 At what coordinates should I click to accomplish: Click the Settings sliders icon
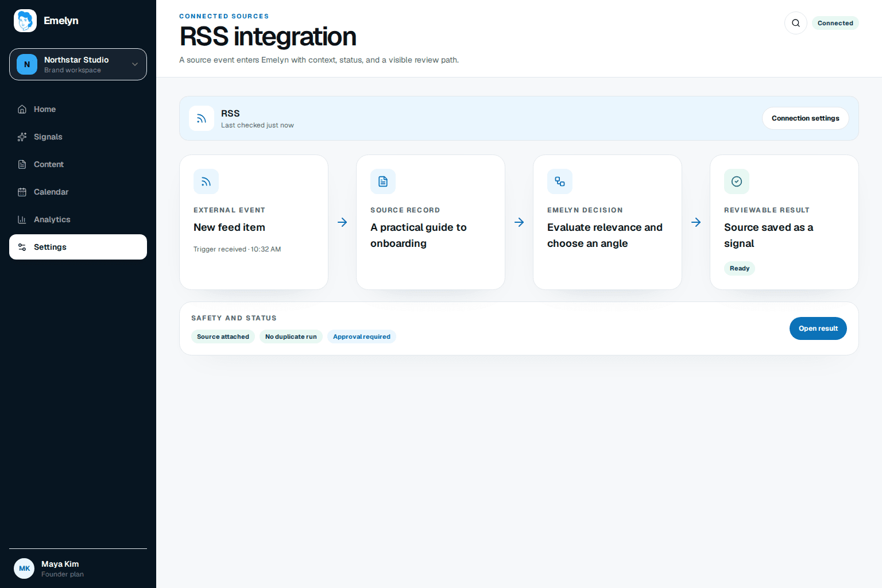(22, 247)
